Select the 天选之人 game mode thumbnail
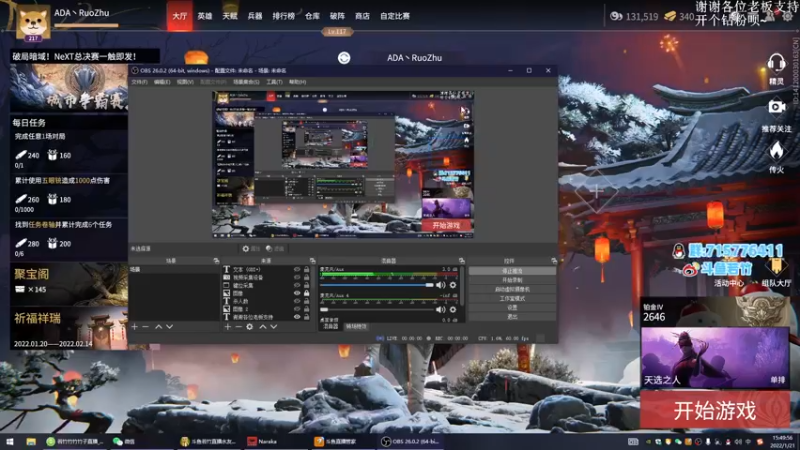800x450 pixels. pyautogui.click(x=715, y=357)
